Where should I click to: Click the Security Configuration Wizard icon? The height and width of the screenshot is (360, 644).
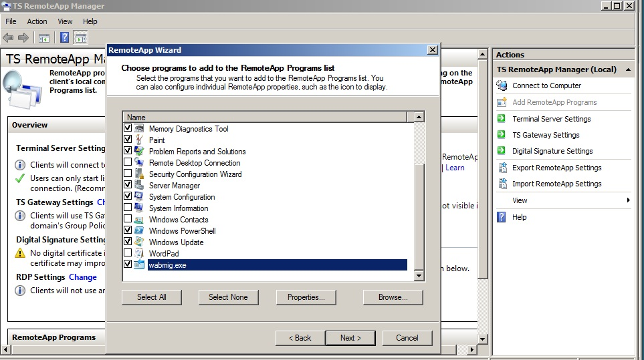139,174
